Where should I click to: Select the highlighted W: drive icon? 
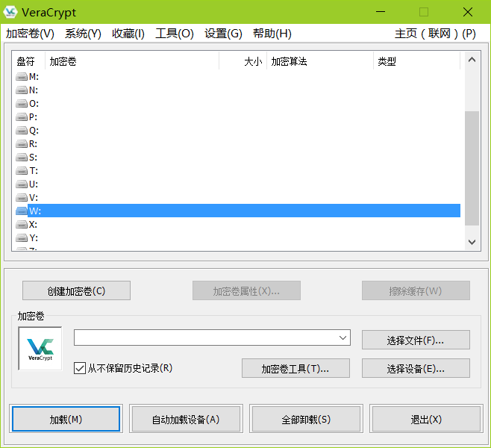tap(22, 211)
